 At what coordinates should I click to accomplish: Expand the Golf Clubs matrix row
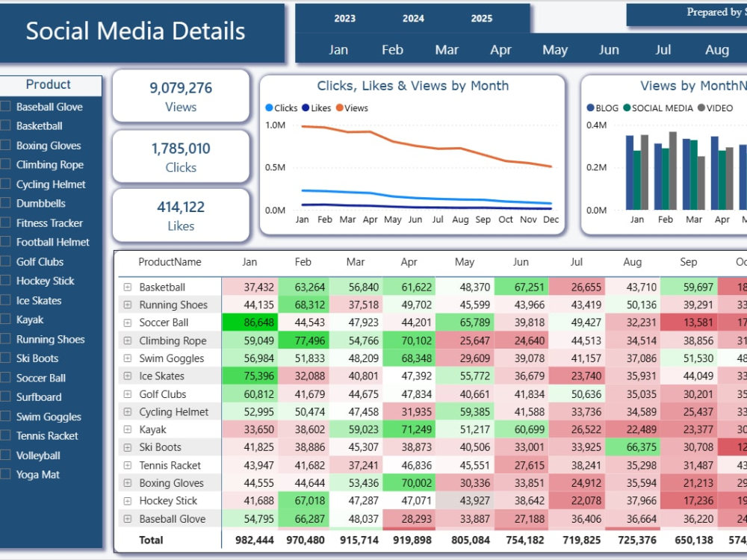127,393
